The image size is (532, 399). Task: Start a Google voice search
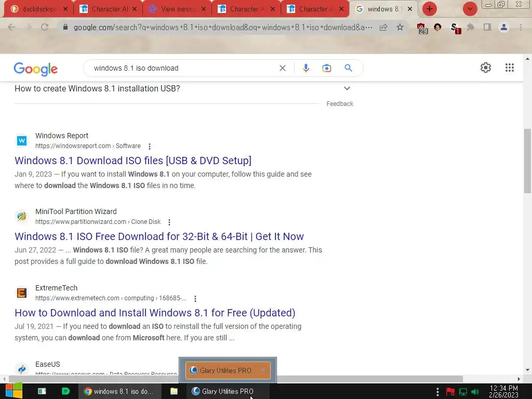305,68
